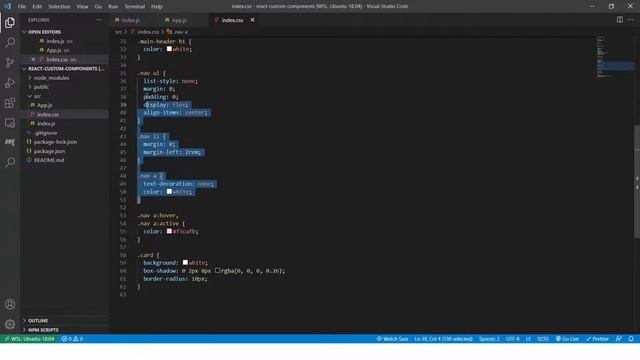Open the .gitignore file

[45, 133]
